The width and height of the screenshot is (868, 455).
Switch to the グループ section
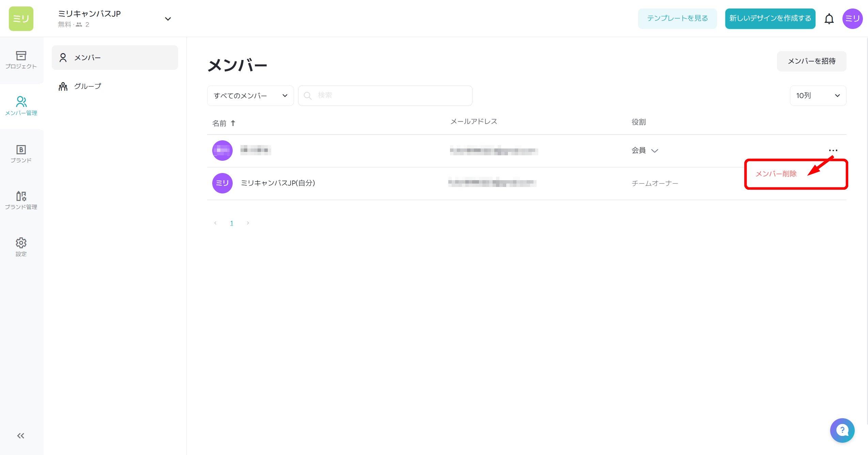87,86
